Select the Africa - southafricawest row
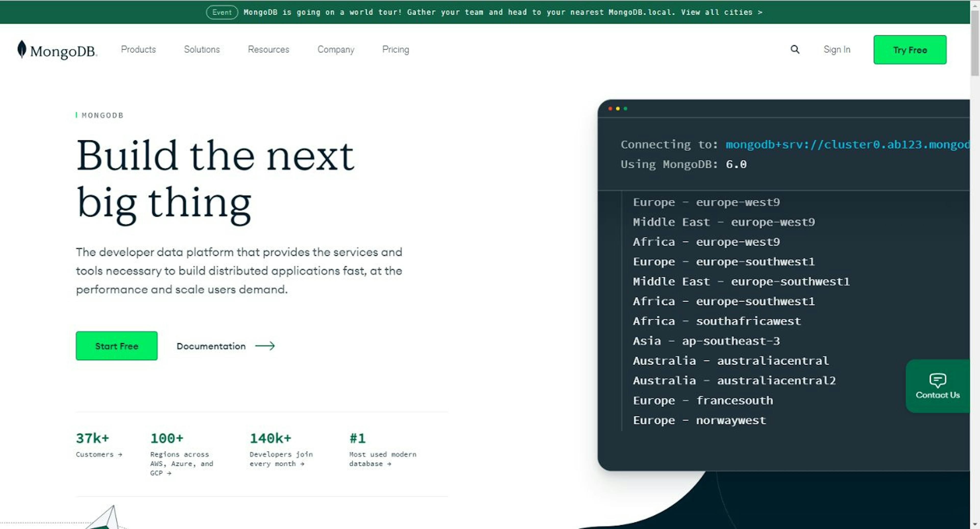 (717, 321)
